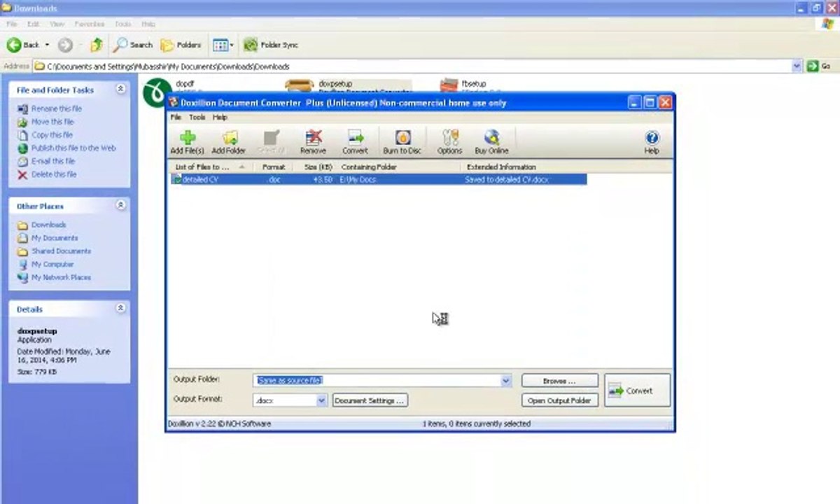Sort by Format column header
The image size is (840, 504).
(273, 167)
